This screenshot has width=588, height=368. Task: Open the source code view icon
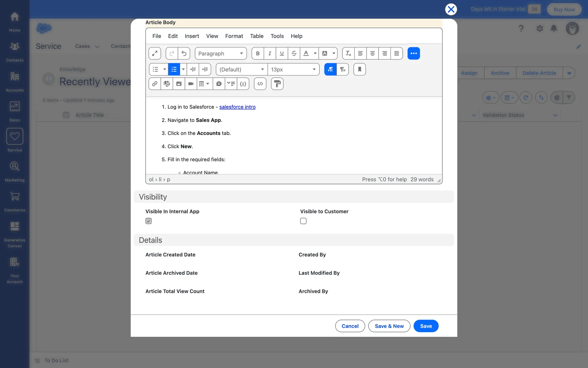[260, 84]
